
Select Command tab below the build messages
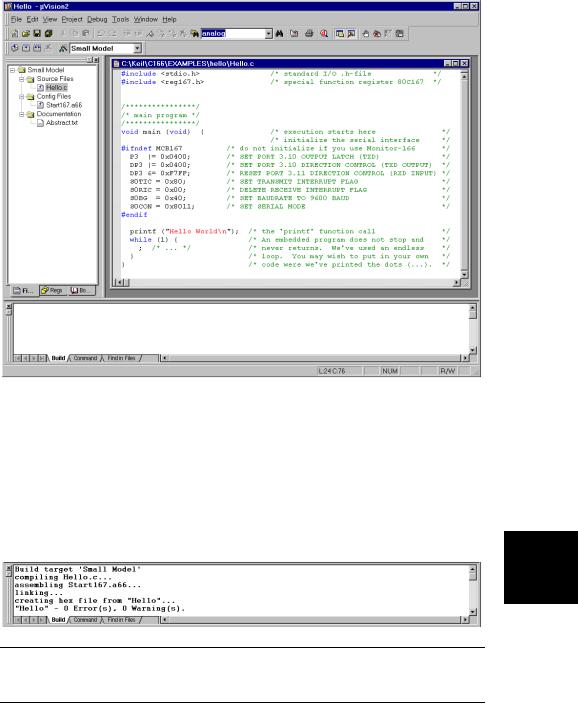(85, 620)
